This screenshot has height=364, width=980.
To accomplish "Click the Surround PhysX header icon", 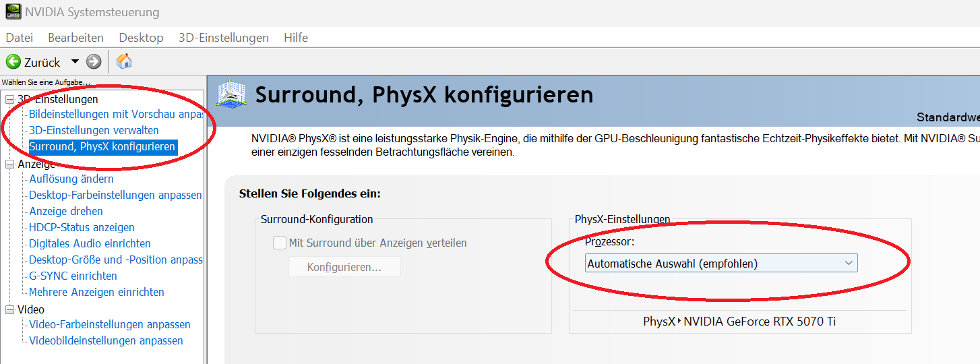I will 231,94.
